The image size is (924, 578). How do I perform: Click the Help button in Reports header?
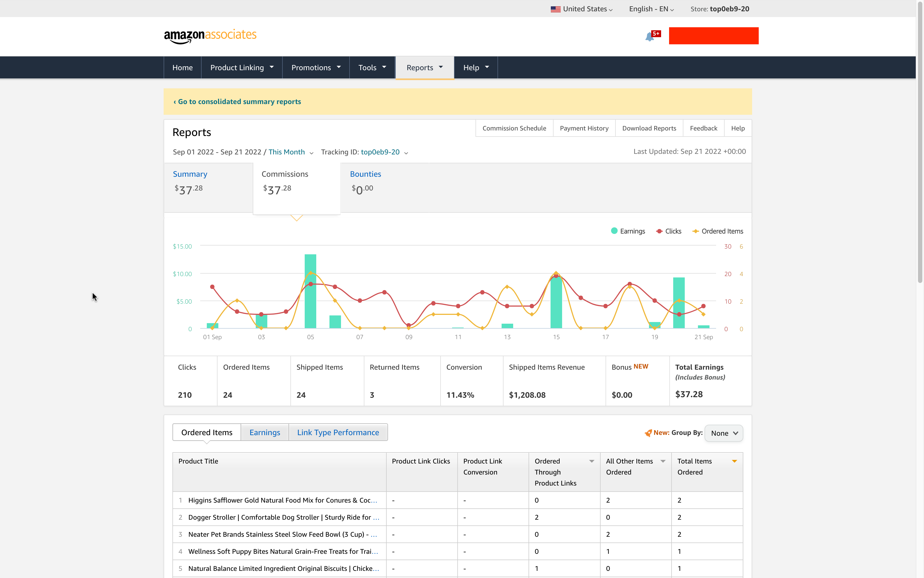(738, 129)
